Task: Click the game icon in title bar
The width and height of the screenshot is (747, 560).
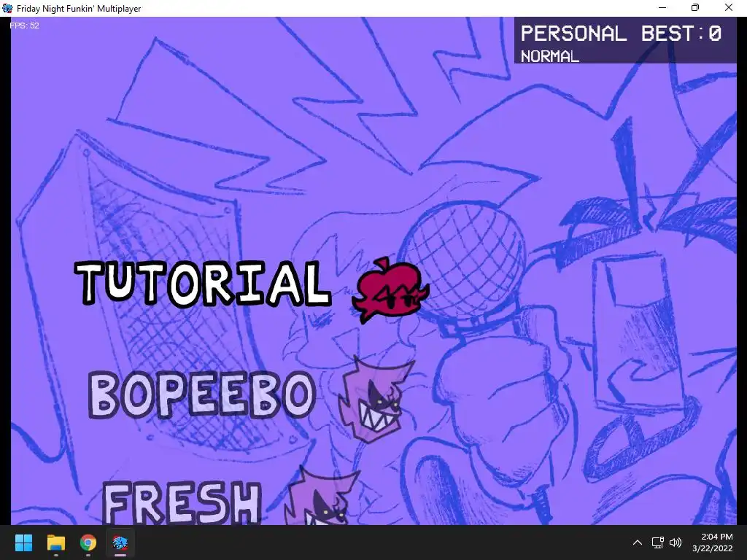Action: (x=7, y=8)
